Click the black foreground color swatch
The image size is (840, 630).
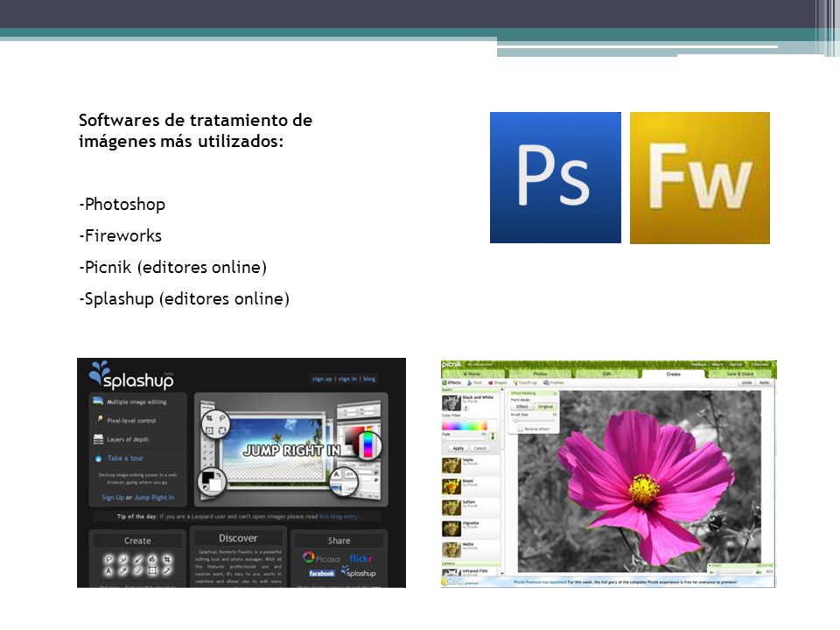(x=208, y=478)
